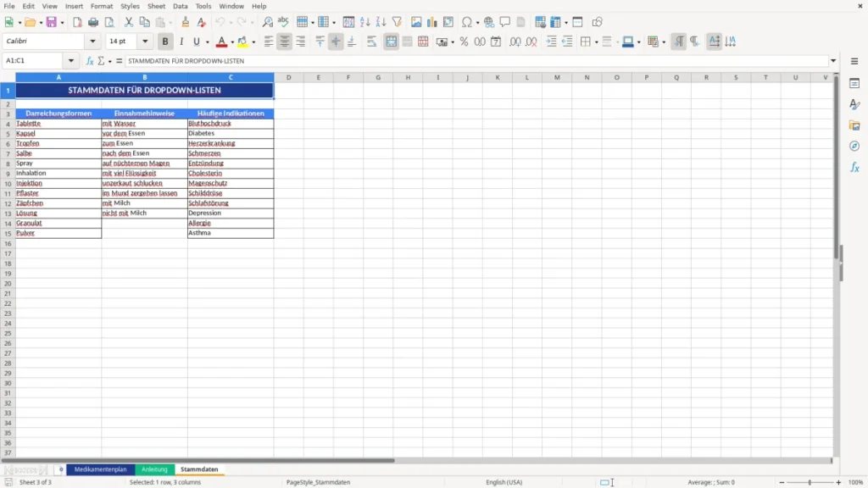
Task: Click the AutoFilter funnel icon
Action: [x=397, y=22]
